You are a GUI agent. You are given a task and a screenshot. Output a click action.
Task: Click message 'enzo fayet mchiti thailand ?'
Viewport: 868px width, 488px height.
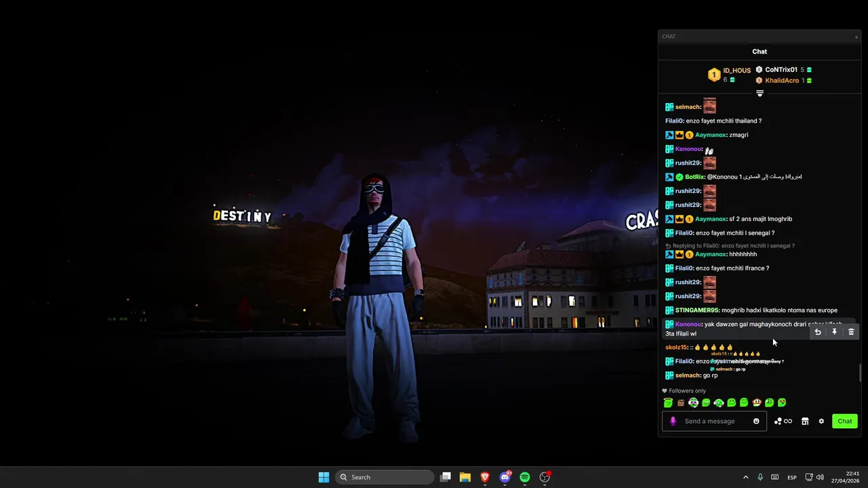pyautogui.click(x=724, y=121)
